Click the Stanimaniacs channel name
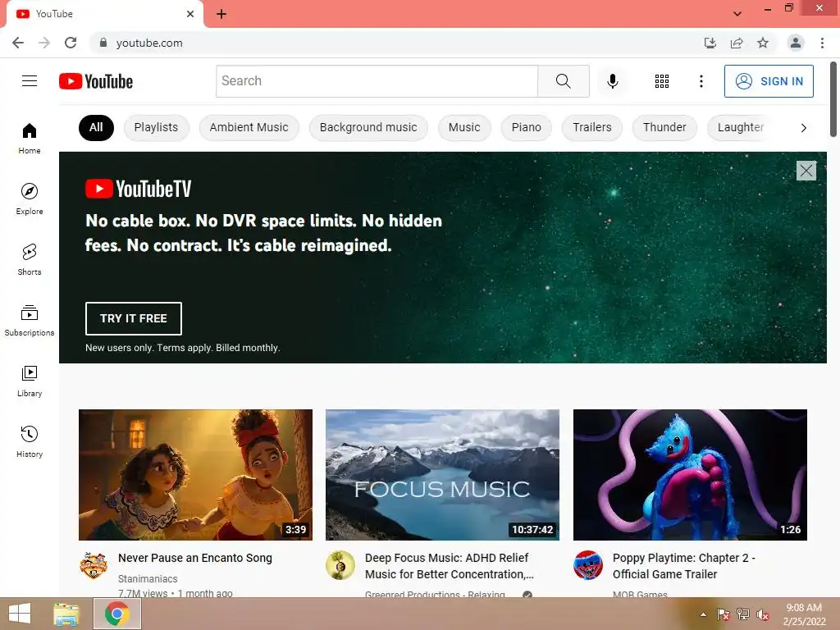Image resolution: width=840 pixels, height=630 pixels. (148, 578)
